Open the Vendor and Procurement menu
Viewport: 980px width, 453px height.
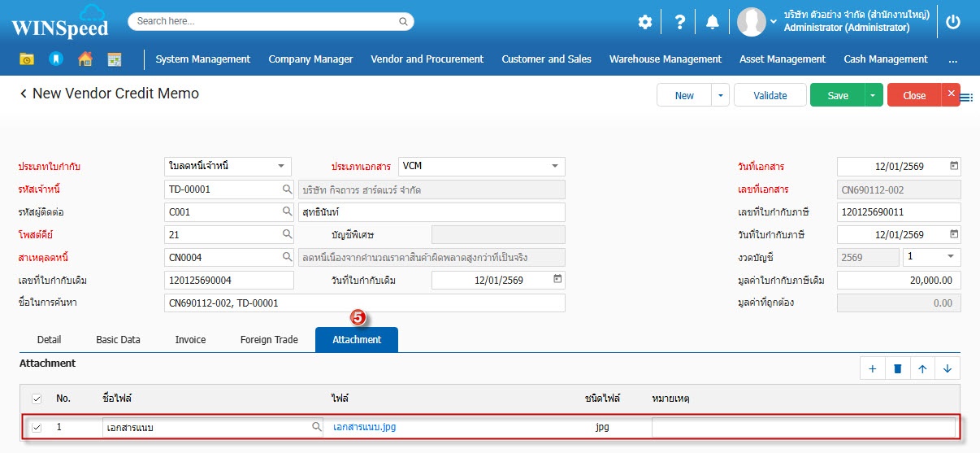(x=427, y=59)
